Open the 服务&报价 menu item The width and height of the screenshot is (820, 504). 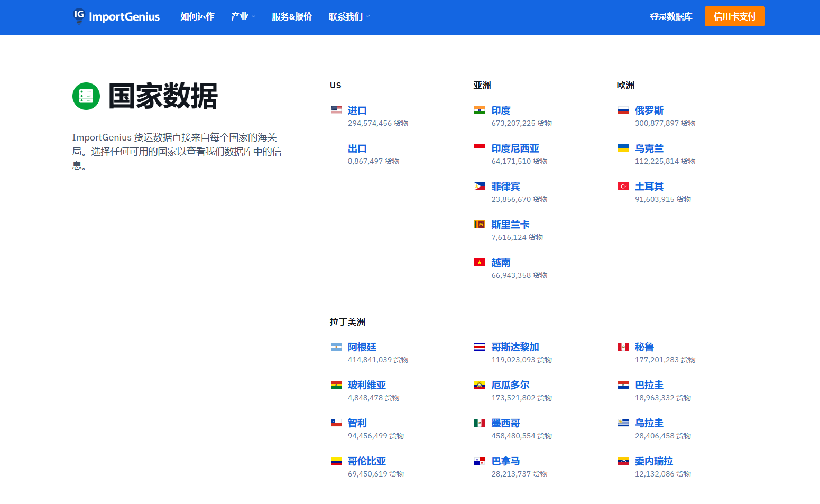click(292, 17)
